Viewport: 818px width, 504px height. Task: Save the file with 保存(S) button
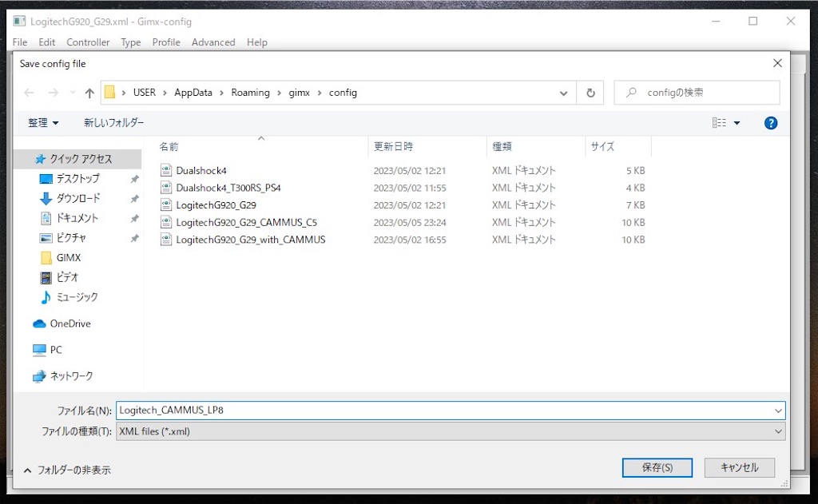coord(657,467)
